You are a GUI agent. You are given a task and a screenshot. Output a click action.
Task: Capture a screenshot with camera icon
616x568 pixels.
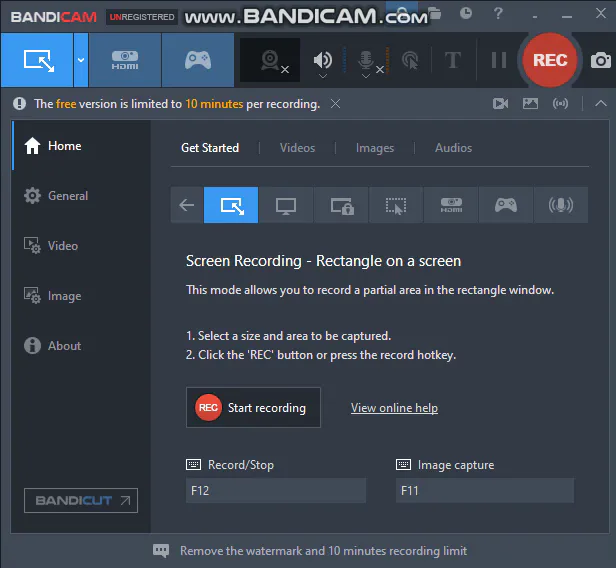[x=601, y=60]
